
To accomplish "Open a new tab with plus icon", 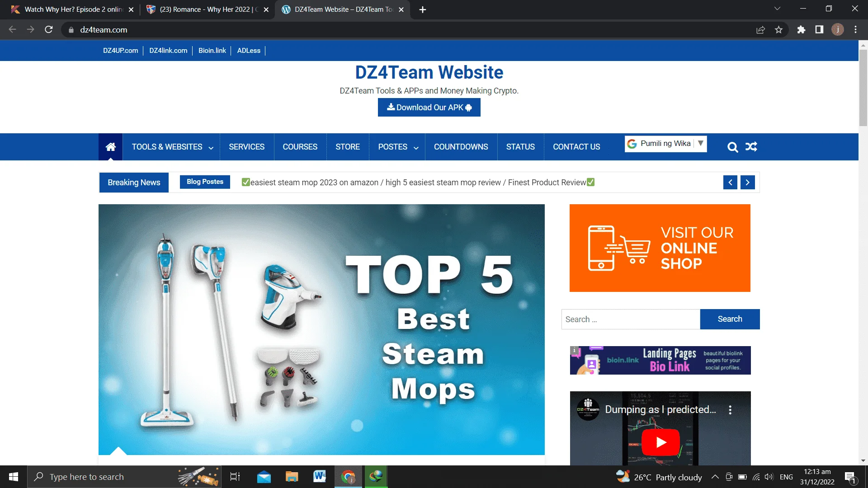I will [x=423, y=9].
